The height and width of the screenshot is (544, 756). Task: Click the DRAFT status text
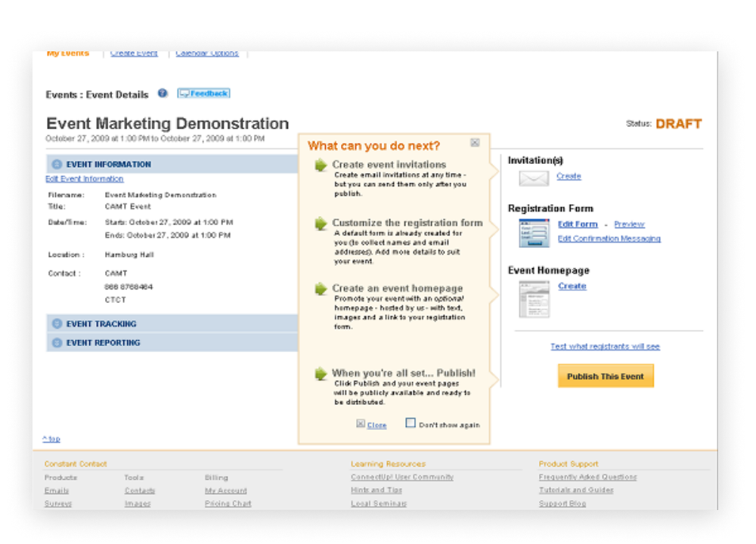point(678,124)
